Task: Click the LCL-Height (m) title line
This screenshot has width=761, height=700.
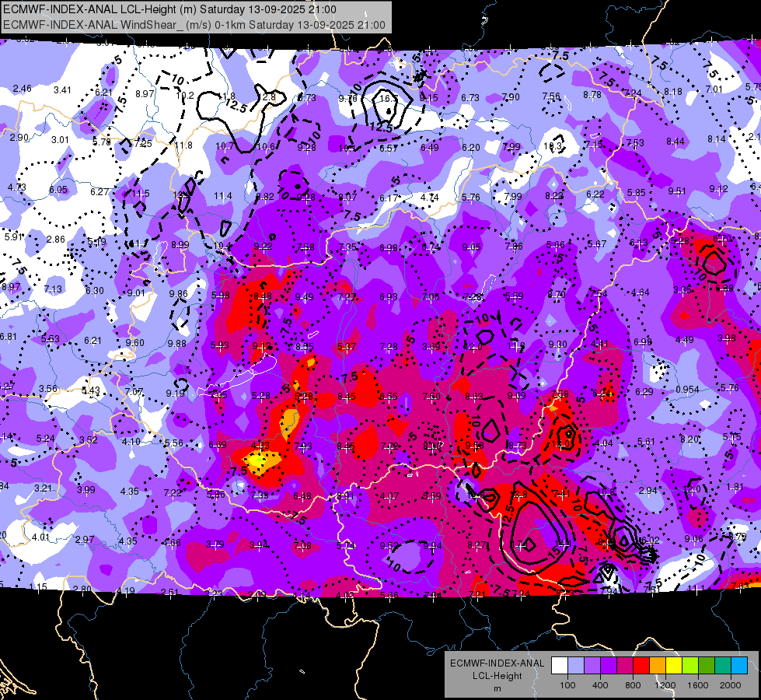Action: [x=169, y=9]
